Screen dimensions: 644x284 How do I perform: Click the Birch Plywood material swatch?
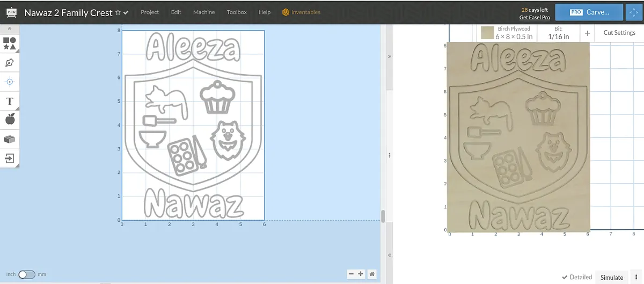487,33
